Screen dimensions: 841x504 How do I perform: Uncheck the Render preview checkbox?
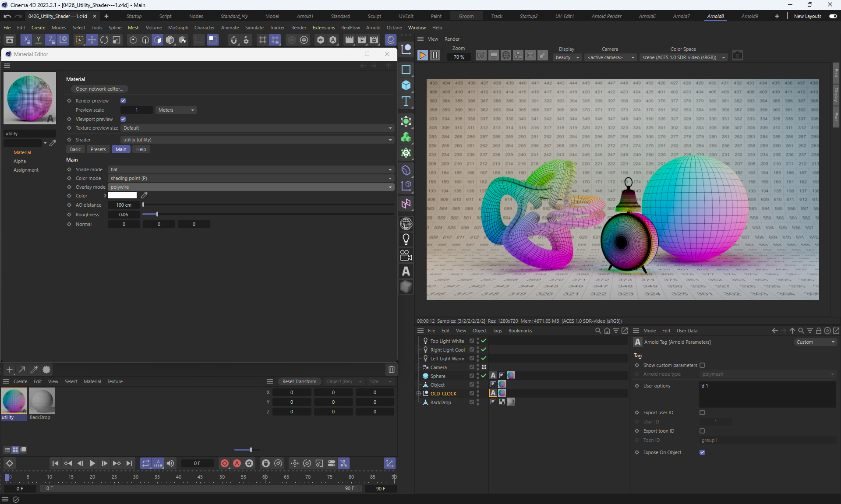pos(123,101)
